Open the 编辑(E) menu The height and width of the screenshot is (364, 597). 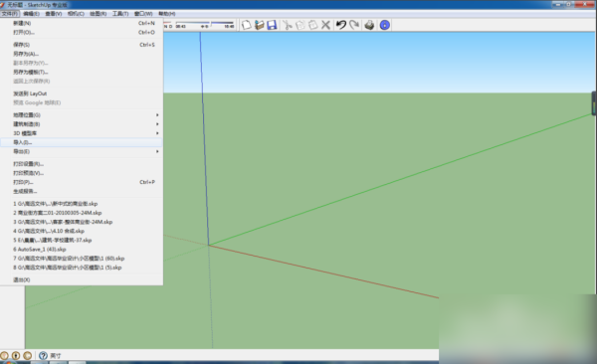pyautogui.click(x=31, y=14)
